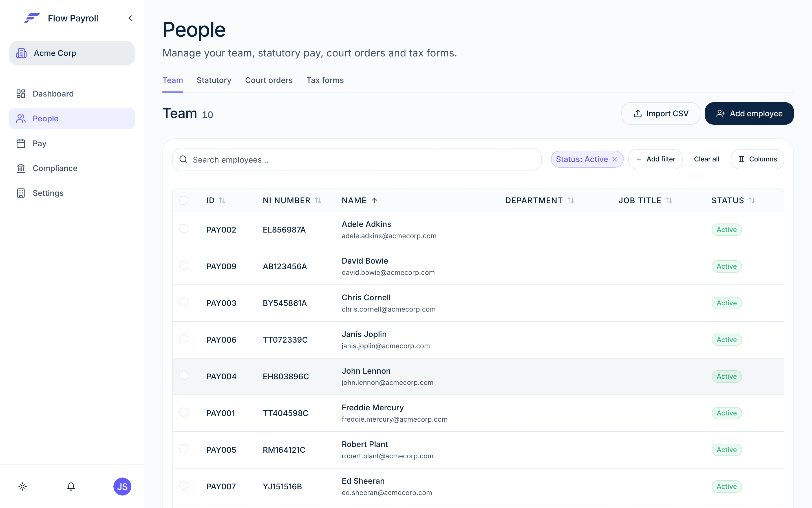Collapse the sidebar with the chevron arrow
This screenshot has height=508, width=812.
(x=130, y=18)
